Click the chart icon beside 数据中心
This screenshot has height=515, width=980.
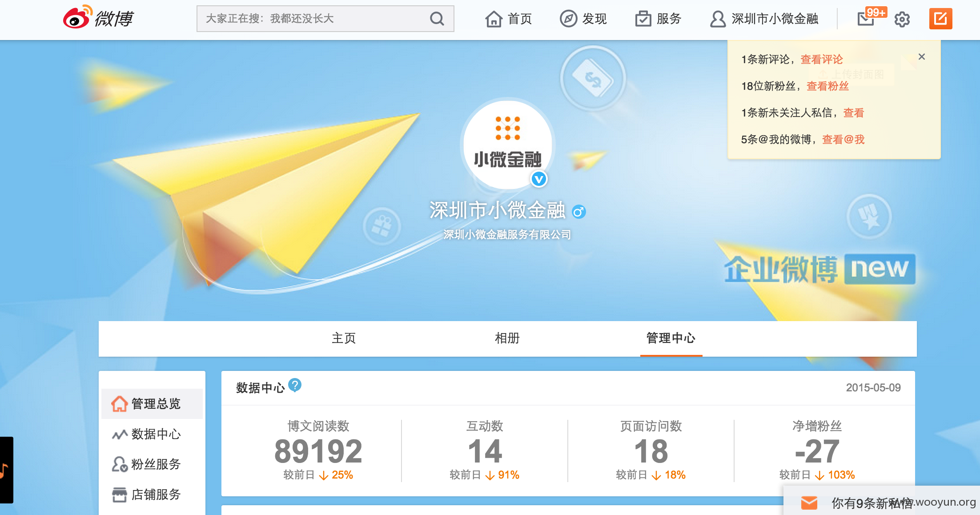pyautogui.click(x=120, y=435)
